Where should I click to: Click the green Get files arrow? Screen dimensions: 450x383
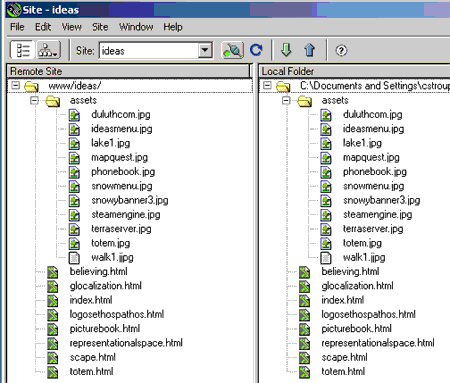[x=286, y=50]
